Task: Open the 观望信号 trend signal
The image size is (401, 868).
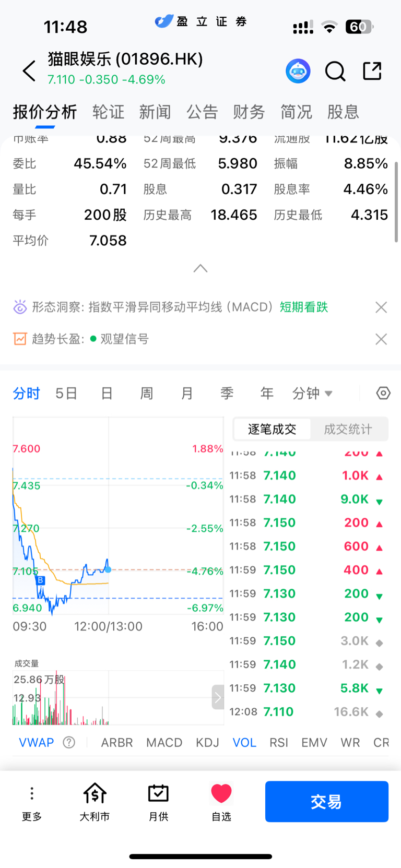Action: pos(124,339)
